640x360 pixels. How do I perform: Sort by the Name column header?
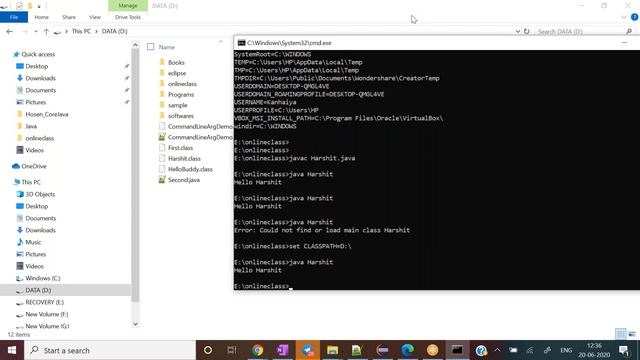167,47
